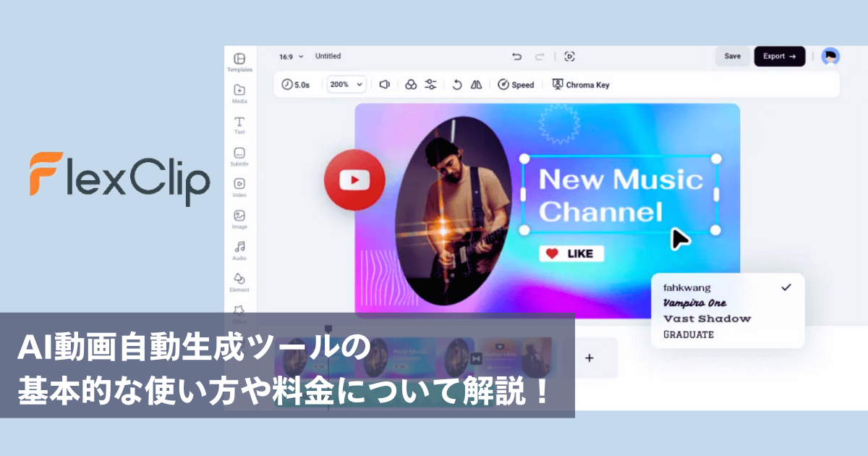Click the undo arrow in top bar
Viewport: 868px width, 456px height.
(x=516, y=56)
